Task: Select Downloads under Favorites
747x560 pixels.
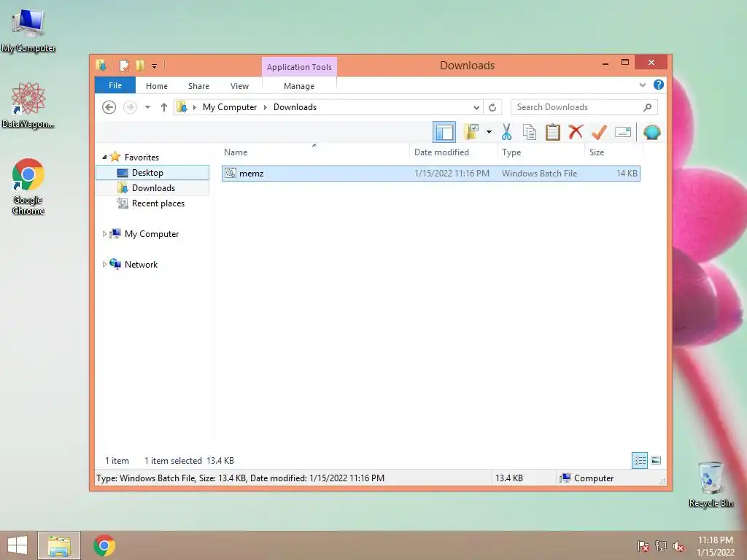Action: point(153,187)
